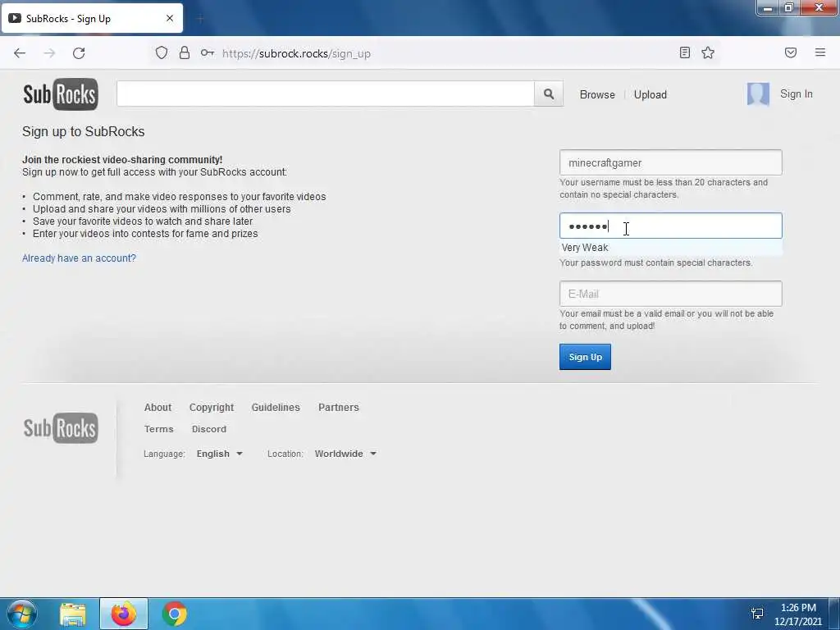
Task: Click the username field with minecraftgamer
Action: point(671,162)
